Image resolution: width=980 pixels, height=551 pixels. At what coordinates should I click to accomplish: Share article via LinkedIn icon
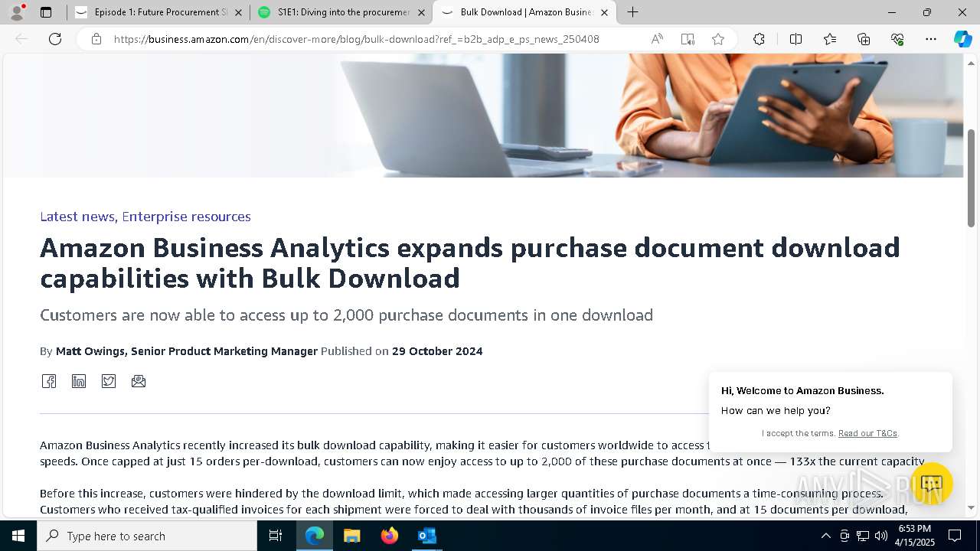(x=79, y=381)
